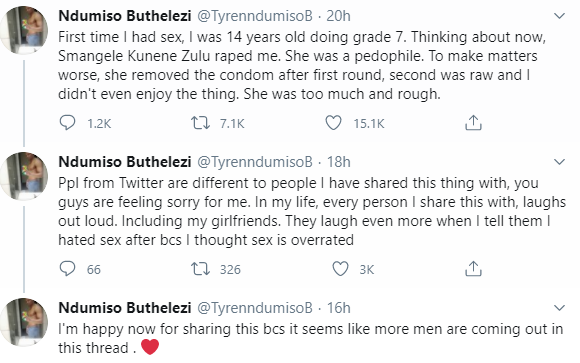Share the first tweet via upload icon
The image size is (580, 363).
click(x=473, y=123)
